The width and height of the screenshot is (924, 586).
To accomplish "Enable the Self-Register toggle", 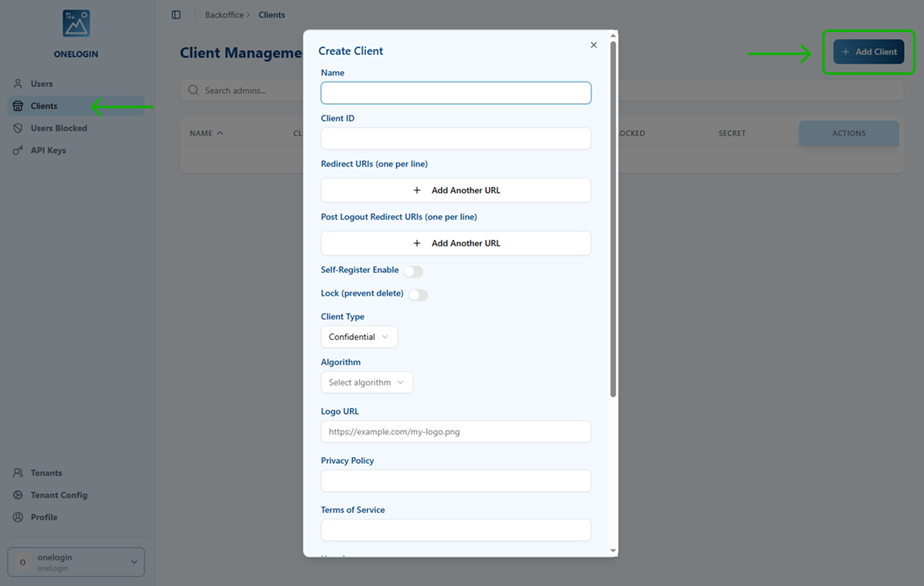I will click(413, 272).
